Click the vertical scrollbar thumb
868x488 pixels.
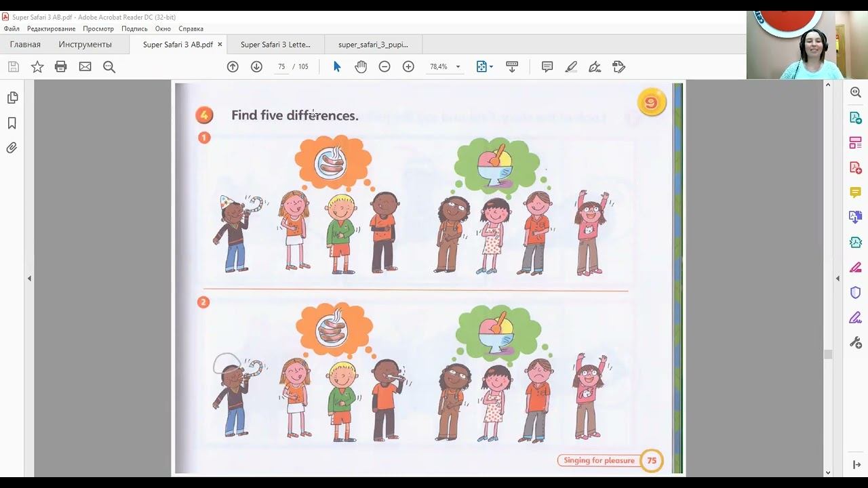coord(827,354)
